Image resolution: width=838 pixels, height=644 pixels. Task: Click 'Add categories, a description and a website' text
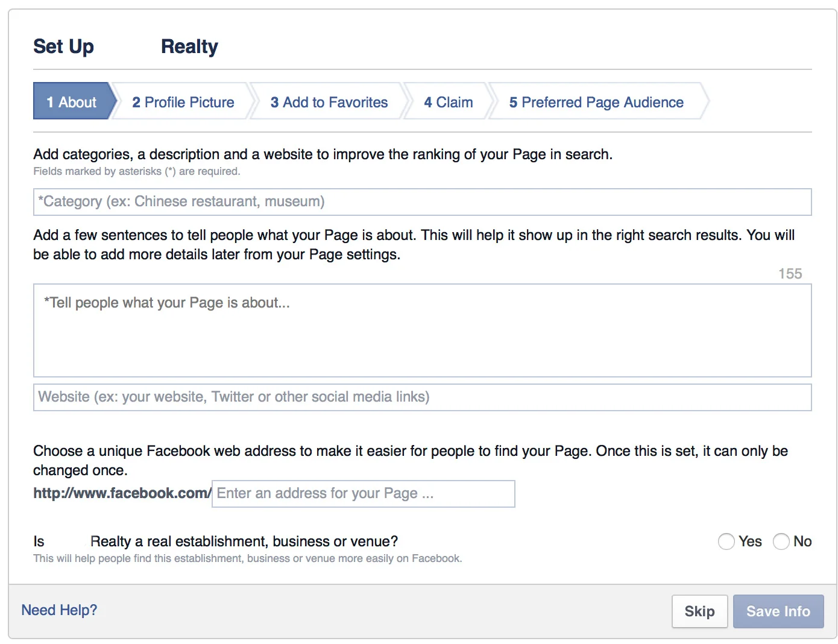[323, 154]
